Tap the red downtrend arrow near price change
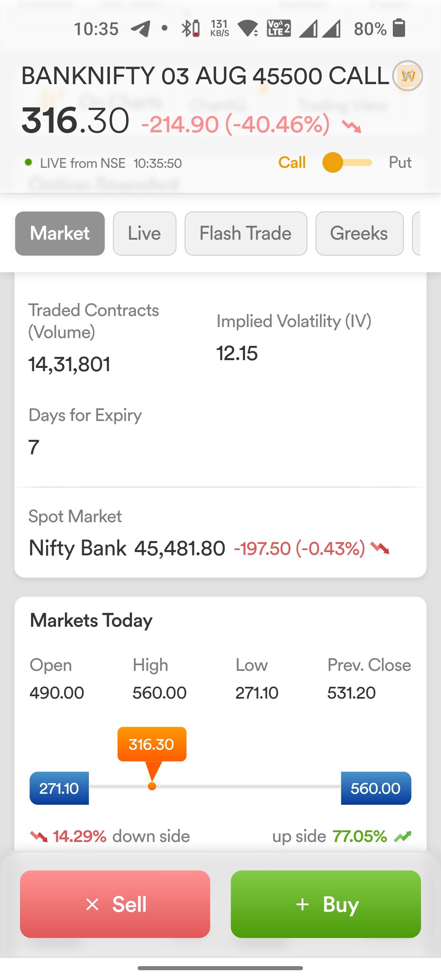The width and height of the screenshot is (441, 980). tap(352, 126)
